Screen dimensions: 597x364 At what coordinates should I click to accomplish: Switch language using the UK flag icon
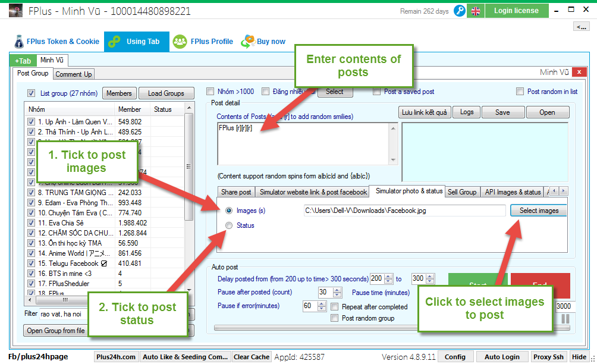[476, 11]
